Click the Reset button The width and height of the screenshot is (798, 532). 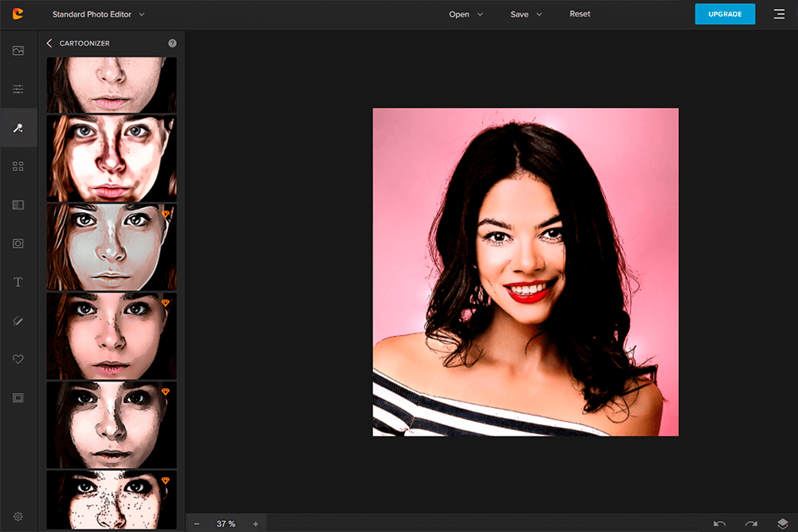(x=580, y=14)
